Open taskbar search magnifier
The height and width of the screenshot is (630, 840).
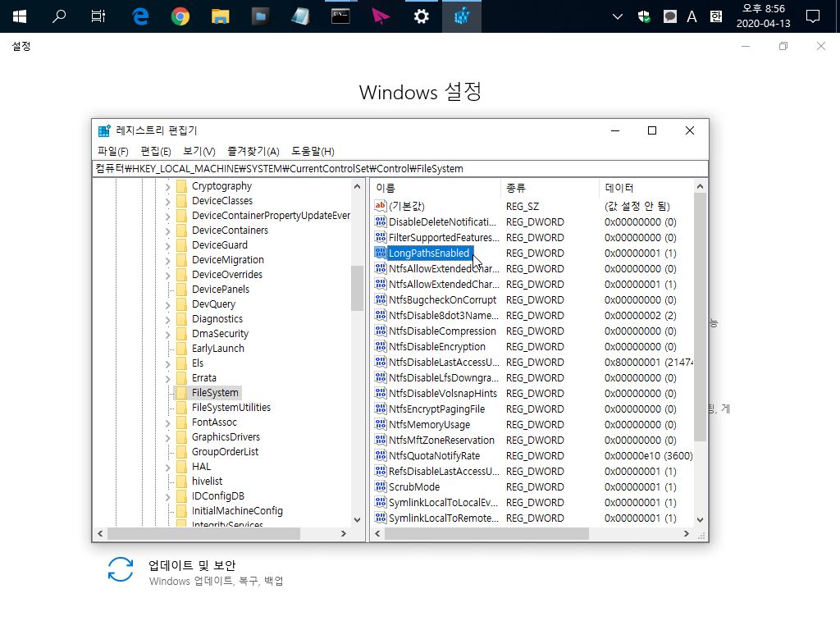tap(59, 16)
